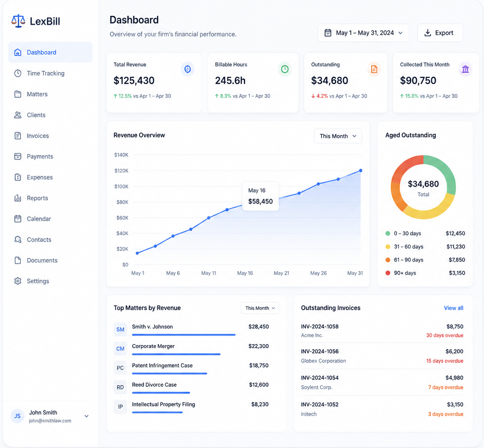The image size is (484, 448).
Task: Click the JS user avatar
Action: click(x=17, y=416)
